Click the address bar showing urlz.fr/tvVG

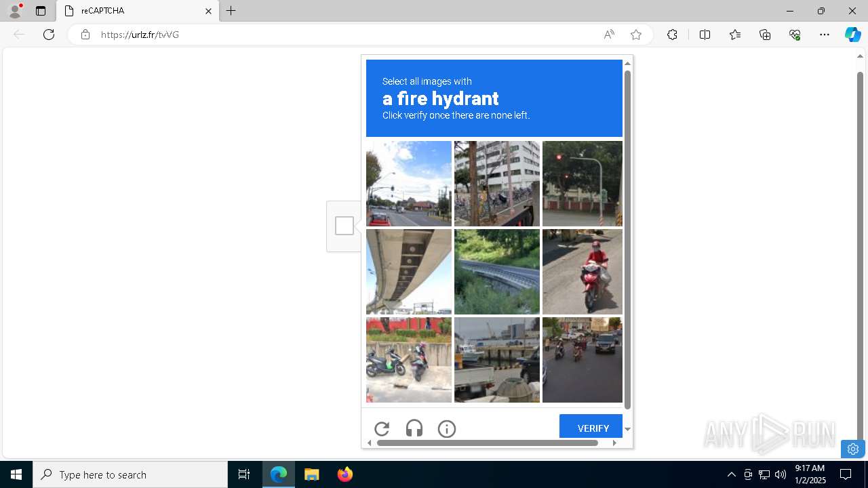346,35
